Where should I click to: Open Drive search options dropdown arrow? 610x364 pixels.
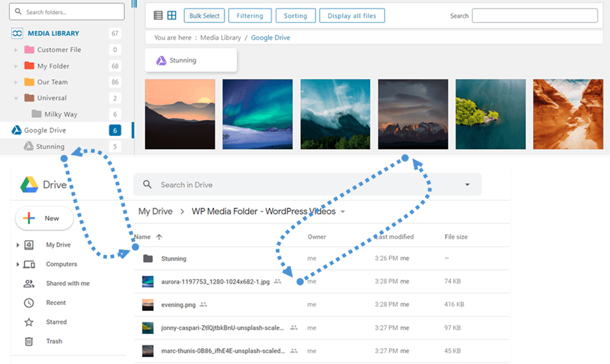pyautogui.click(x=467, y=185)
